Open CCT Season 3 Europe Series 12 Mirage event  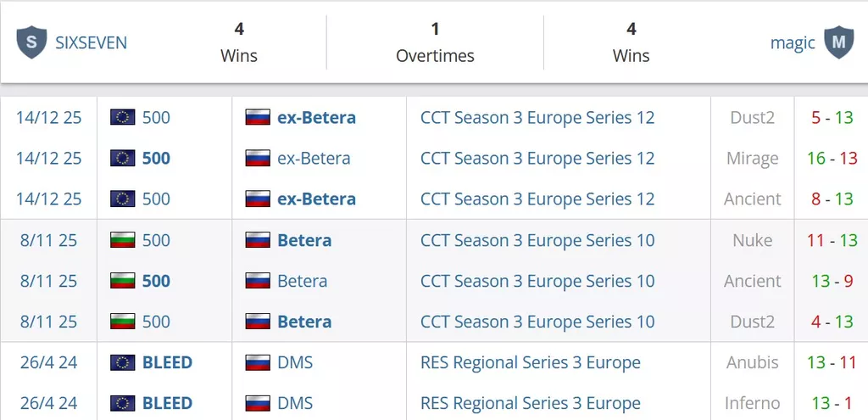coord(537,158)
